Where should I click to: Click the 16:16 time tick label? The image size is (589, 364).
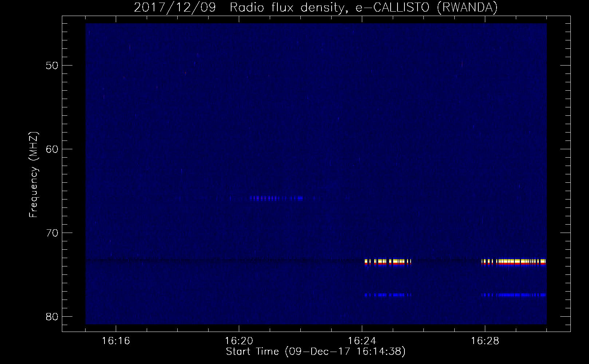[x=116, y=341]
